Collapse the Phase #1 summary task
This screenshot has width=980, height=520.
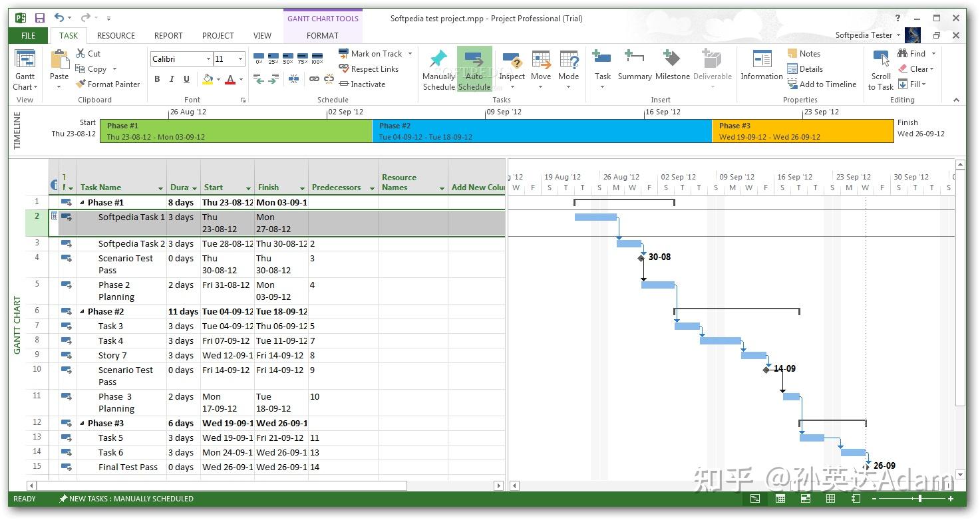point(82,203)
